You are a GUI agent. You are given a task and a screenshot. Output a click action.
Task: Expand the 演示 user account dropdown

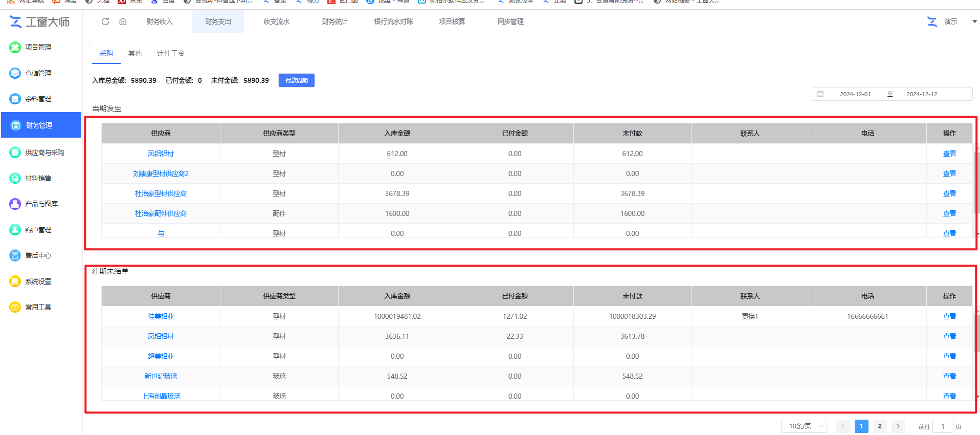tap(974, 21)
